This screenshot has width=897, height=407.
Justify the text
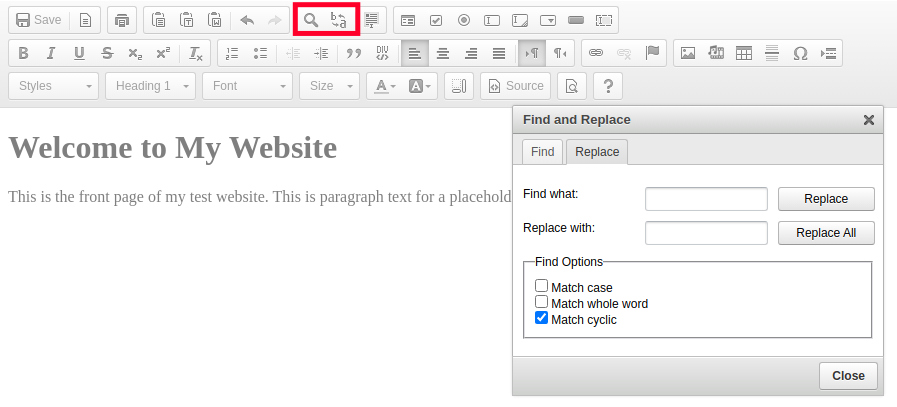click(x=499, y=53)
